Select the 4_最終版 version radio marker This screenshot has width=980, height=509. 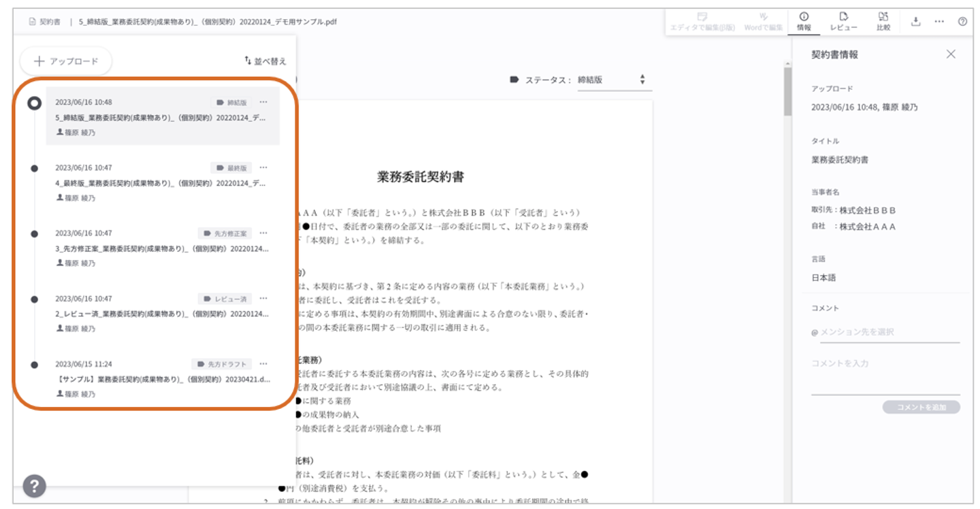click(x=35, y=168)
